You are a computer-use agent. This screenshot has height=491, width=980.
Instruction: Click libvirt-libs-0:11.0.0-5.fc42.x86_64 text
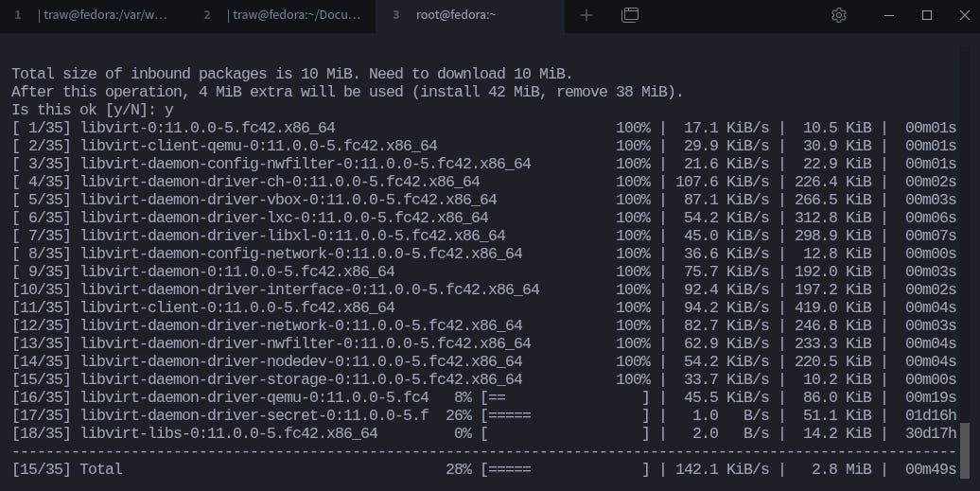click(229, 433)
